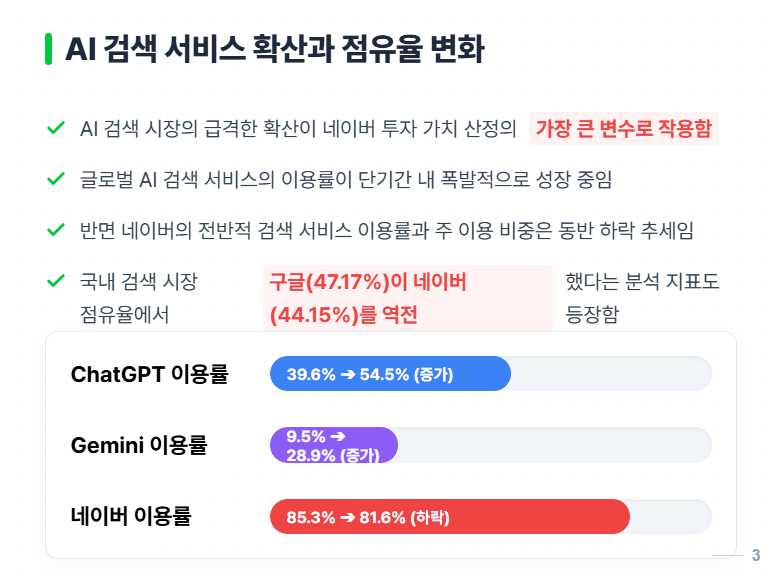This screenshot has width=783, height=583.
Task: Click the empty gray track of ChatGPT bar
Action: coord(611,374)
